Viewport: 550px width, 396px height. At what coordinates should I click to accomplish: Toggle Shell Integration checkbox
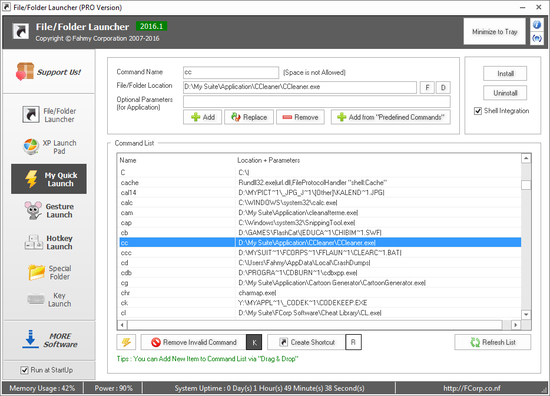click(478, 111)
